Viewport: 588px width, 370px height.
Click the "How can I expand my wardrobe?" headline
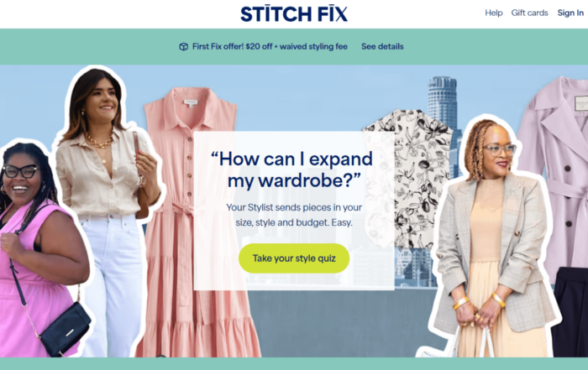(292, 169)
